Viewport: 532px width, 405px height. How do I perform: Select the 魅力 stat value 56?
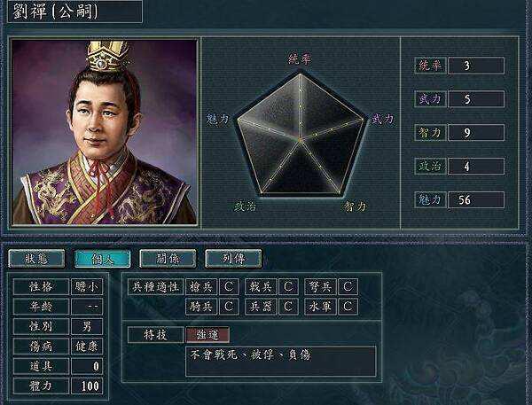point(476,199)
